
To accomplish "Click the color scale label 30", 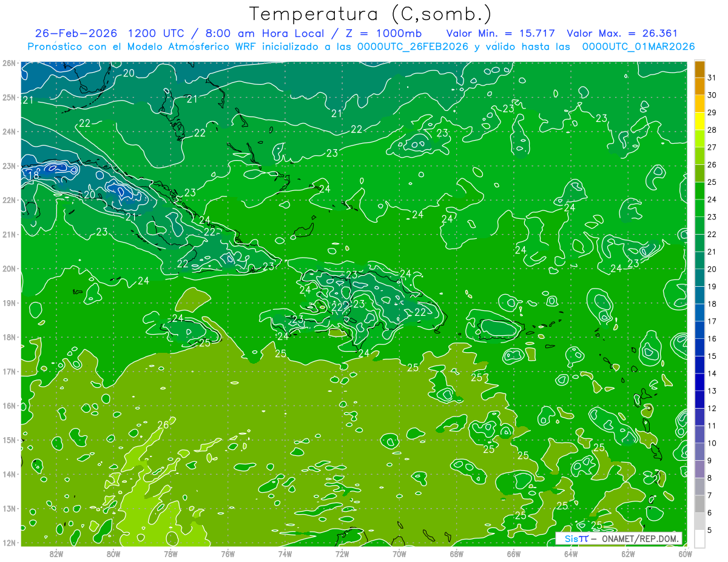I will 712,95.
